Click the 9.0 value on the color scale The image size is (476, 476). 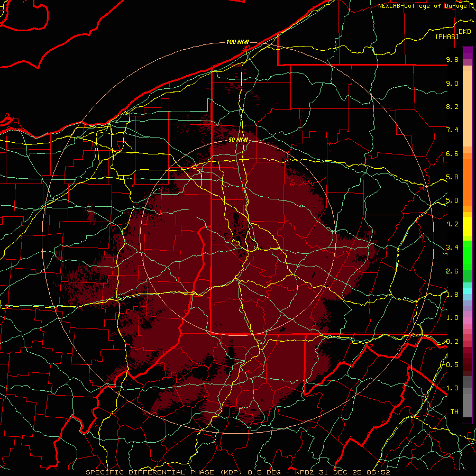452,83
